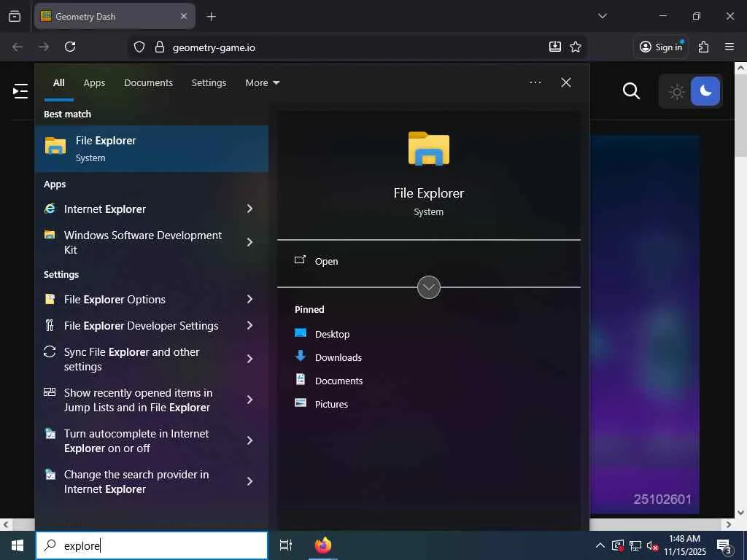747x560 pixels.
Task: Open the Windows Start menu
Action: 18,545
